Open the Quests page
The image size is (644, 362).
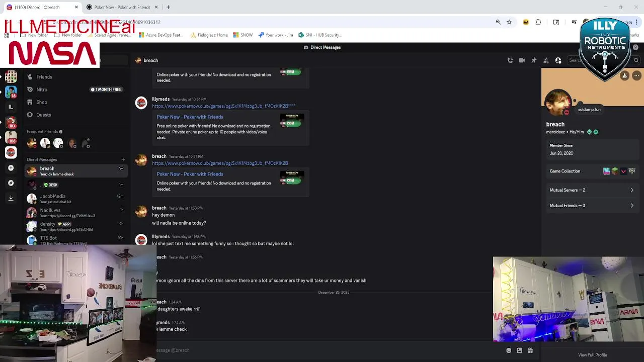point(75,115)
